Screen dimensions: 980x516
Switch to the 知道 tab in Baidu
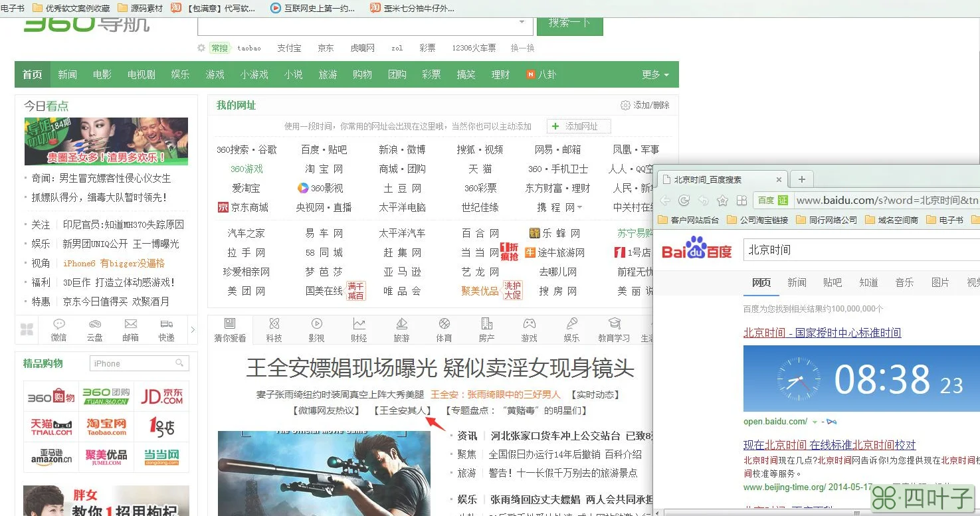click(x=868, y=282)
